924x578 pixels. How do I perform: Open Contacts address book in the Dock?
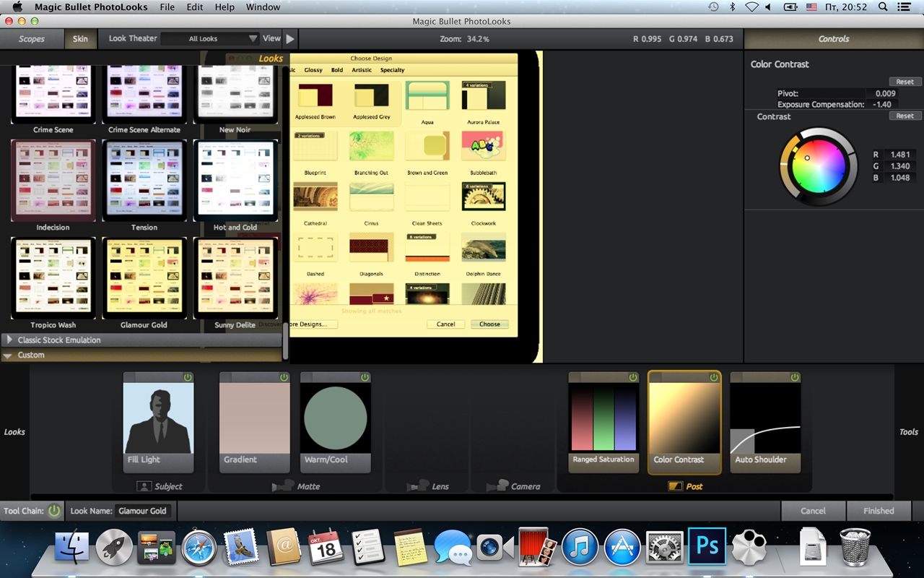pyautogui.click(x=283, y=548)
